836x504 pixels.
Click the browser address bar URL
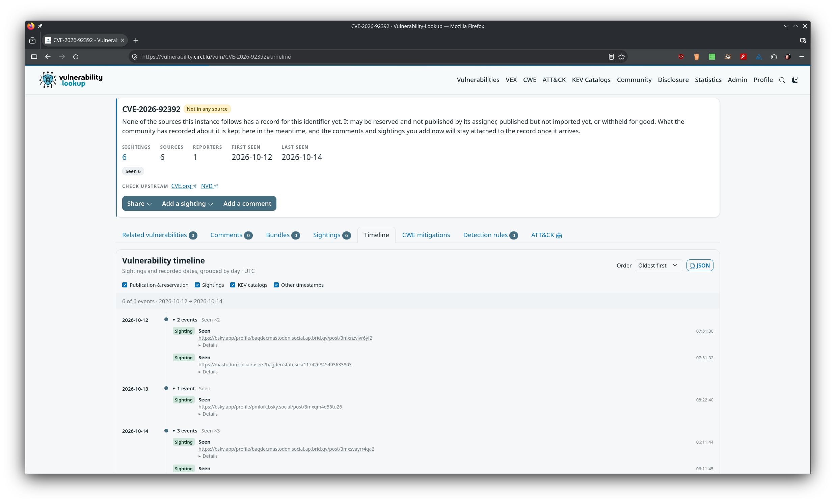(216, 57)
